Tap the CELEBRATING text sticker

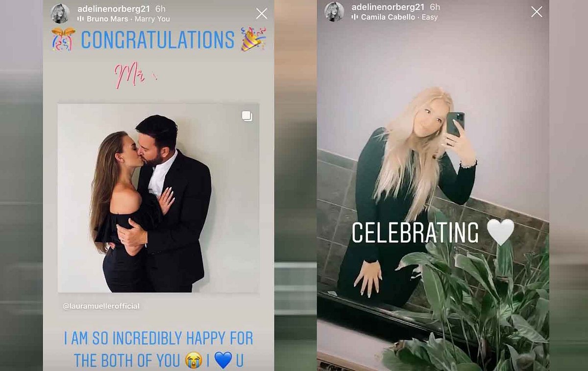click(415, 232)
